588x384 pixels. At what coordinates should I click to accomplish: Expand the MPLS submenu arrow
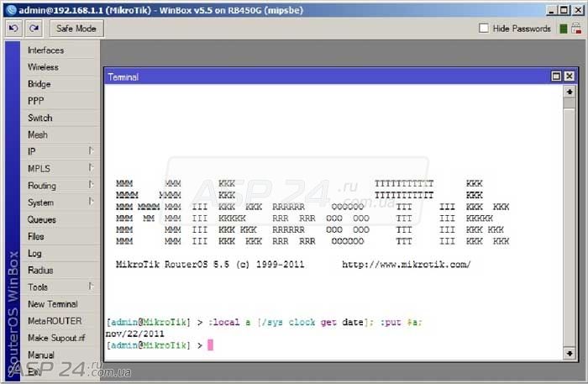[x=91, y=167]
